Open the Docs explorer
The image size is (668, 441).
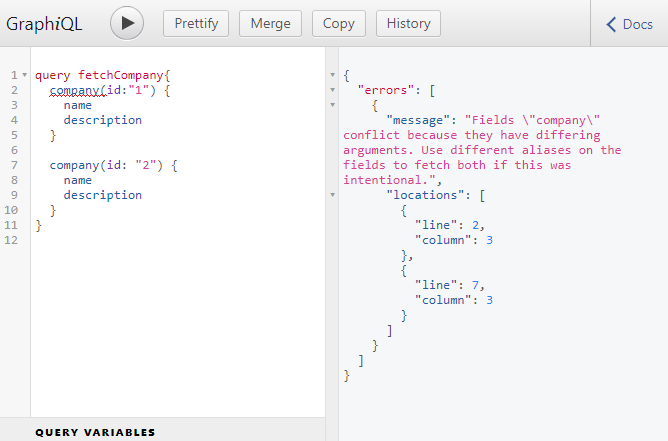tap(630, 24)
